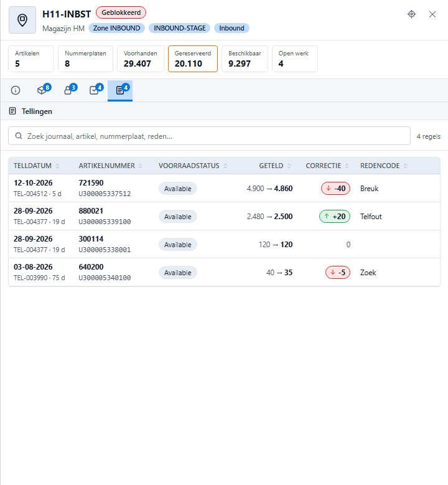448x485 pixels.
Task: Click the Available status in row 880021
Action: click(x=178, y=217)
